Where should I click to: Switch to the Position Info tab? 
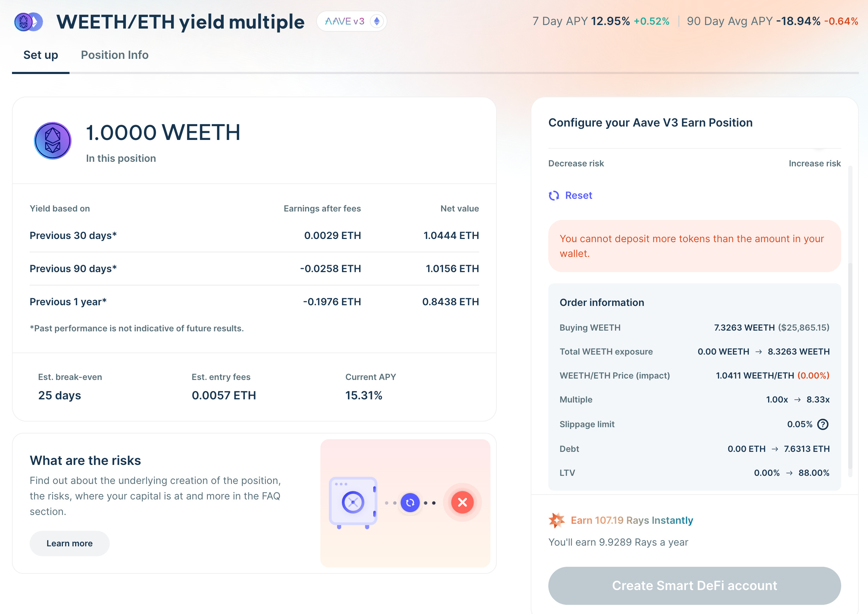(x=115, y=55)
